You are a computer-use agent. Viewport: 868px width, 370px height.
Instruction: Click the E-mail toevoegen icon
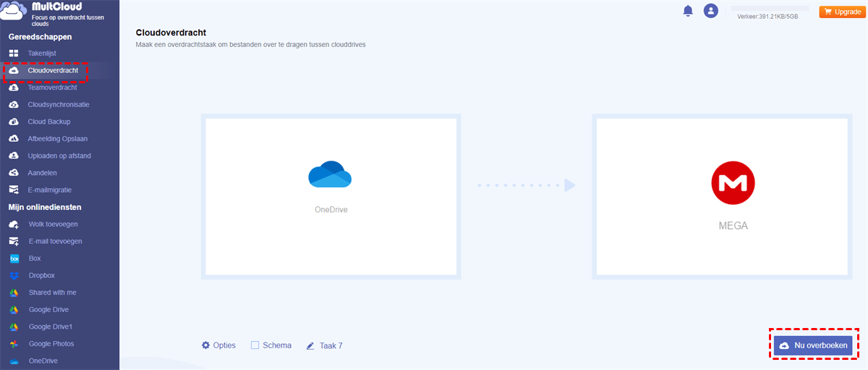pyautogui.click(x=14, y=241)
